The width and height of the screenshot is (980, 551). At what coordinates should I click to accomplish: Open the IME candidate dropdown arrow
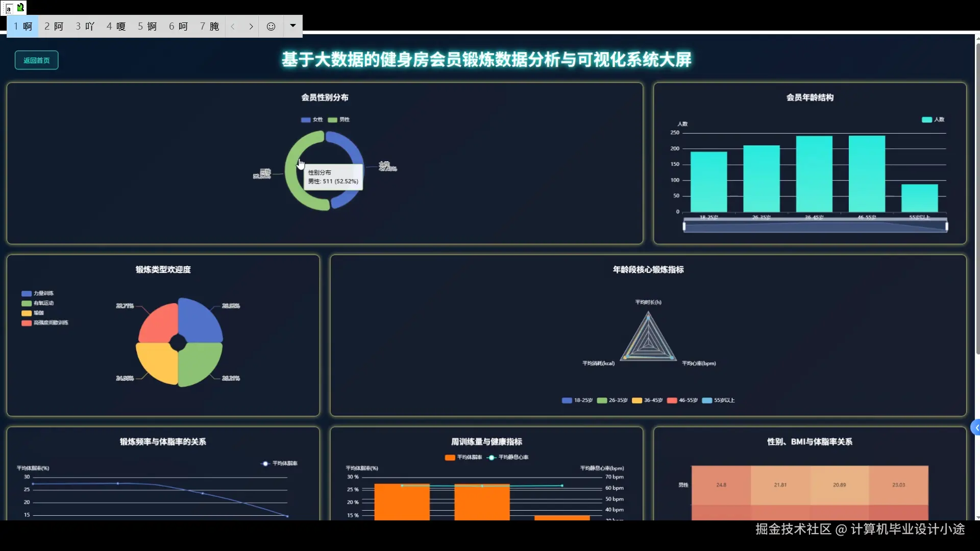pyautogui.click(x=293, y=26)
